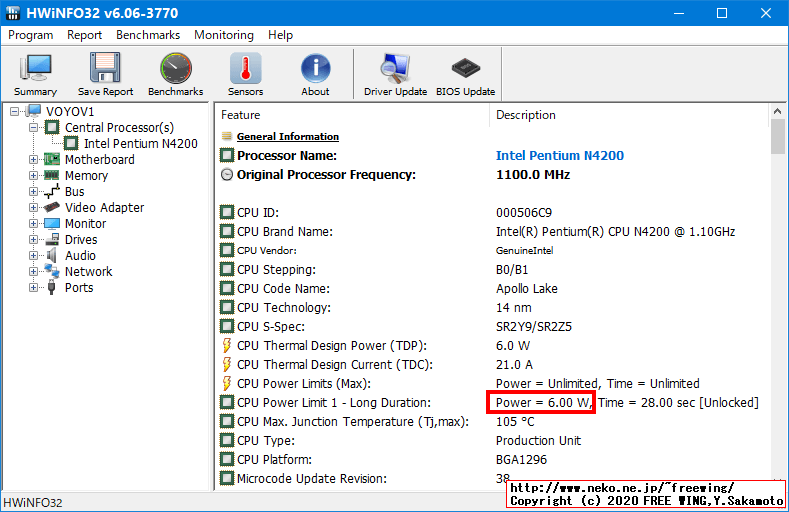
Task: Expand the Ports node
Action: [x=33, y=288]
